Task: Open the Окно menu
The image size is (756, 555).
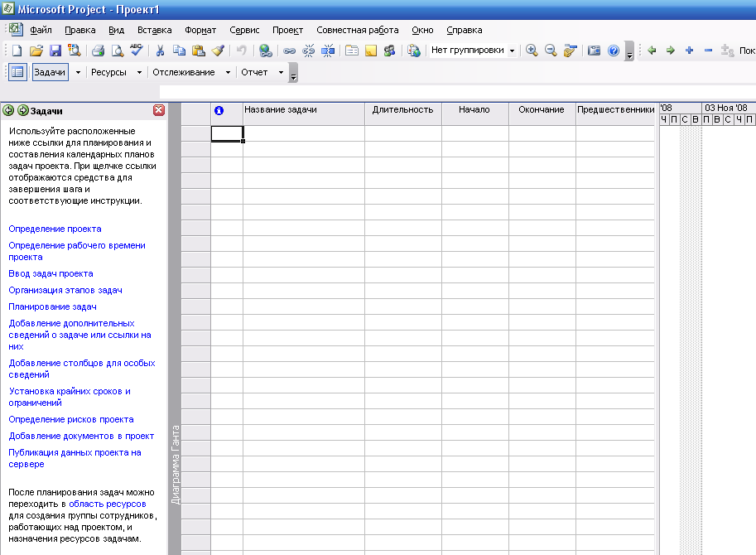Action: [422, 30]
